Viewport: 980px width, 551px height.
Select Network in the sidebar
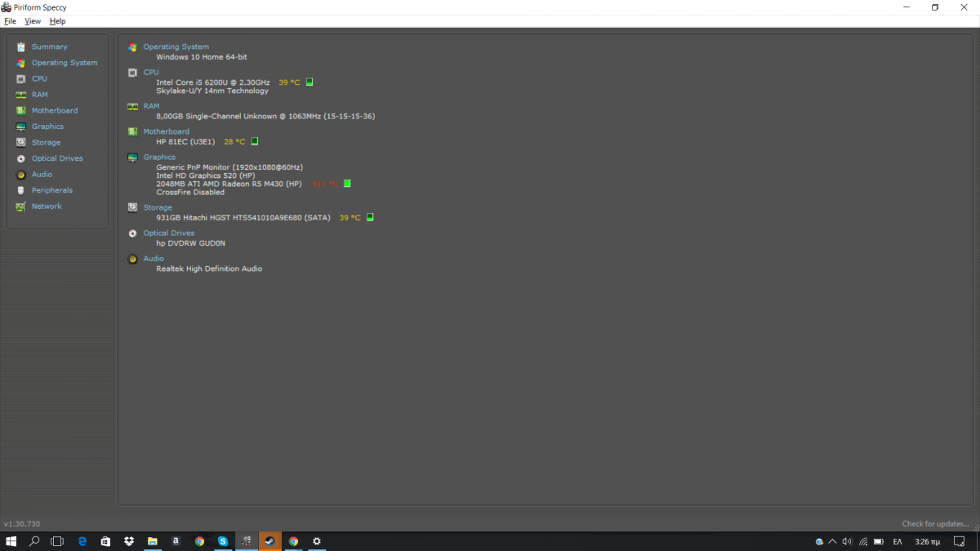(47, 207)
